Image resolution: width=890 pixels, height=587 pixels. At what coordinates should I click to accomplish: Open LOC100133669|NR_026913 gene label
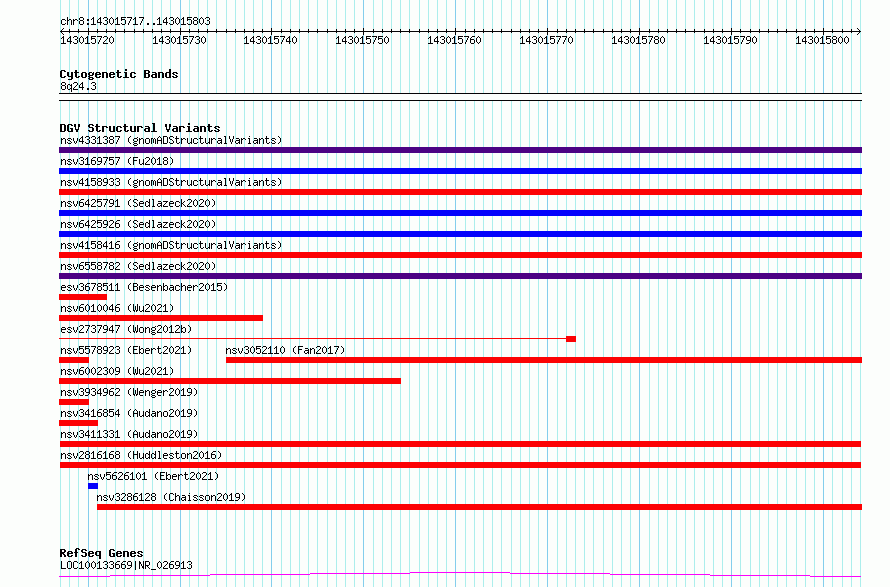pyautogui.click(x=126, y=565)
